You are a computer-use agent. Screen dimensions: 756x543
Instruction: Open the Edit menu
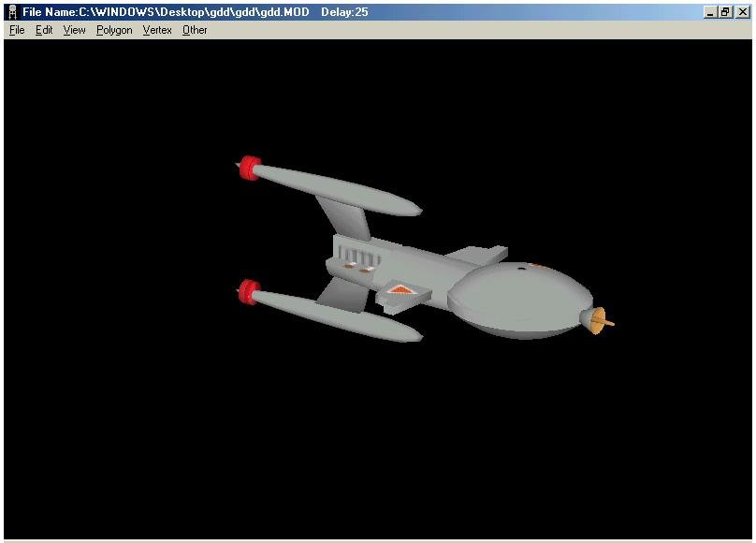[x=44, y=30]
